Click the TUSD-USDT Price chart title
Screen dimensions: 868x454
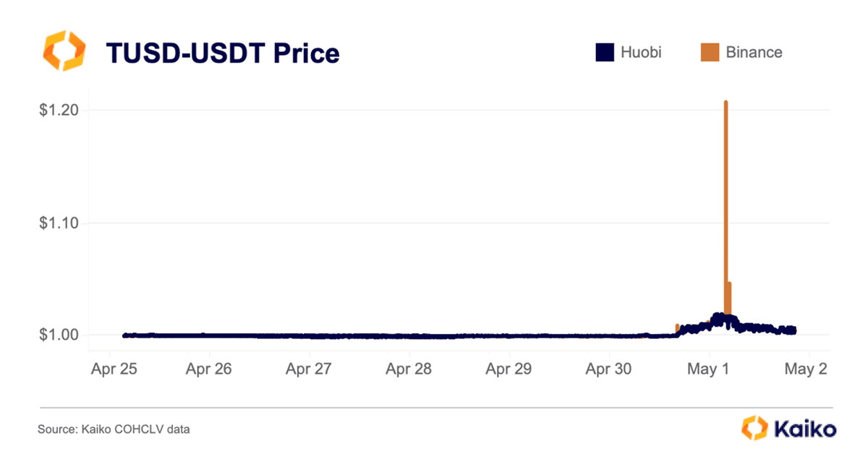[222, 53]
